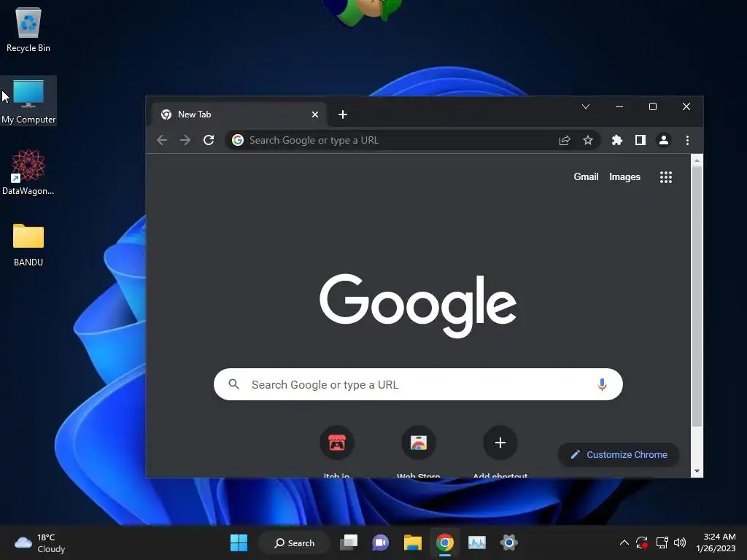Click the vertical scrollbar thumb in Chrome
747x560 pixels.
click(x=697, y=295)
